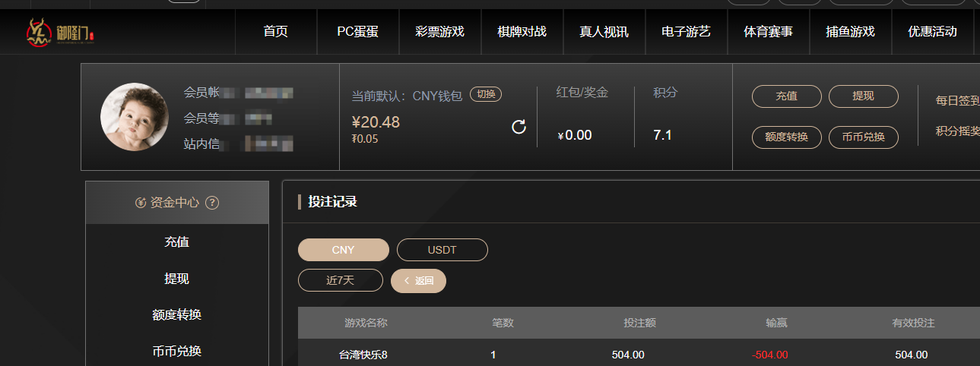Select the CNY currency filter
This screenshot has height=366, width=980.
(344, 250)
